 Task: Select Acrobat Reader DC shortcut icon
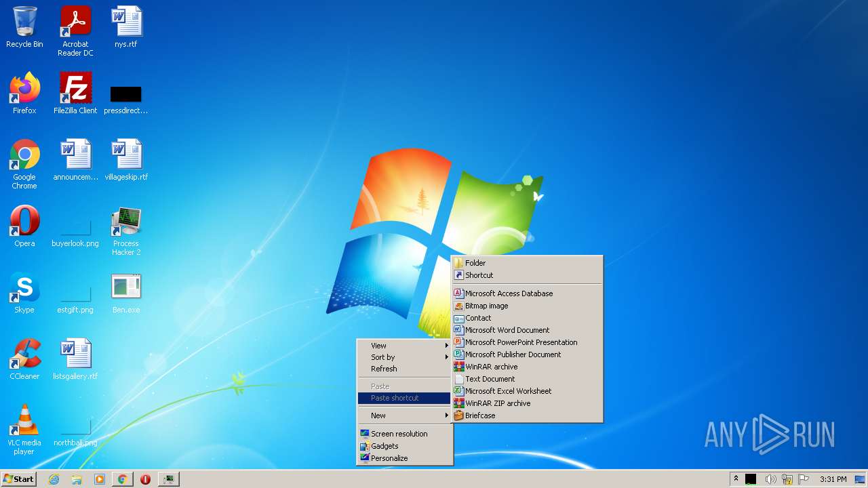[75, 30]
